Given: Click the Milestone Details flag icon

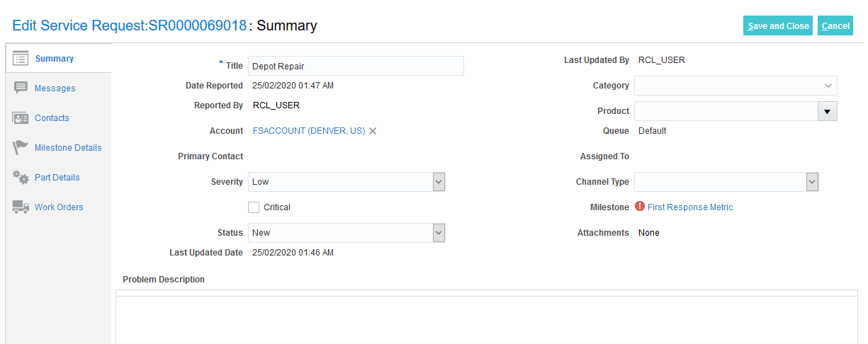Looking at the screenshot, I should click(21, 148).
